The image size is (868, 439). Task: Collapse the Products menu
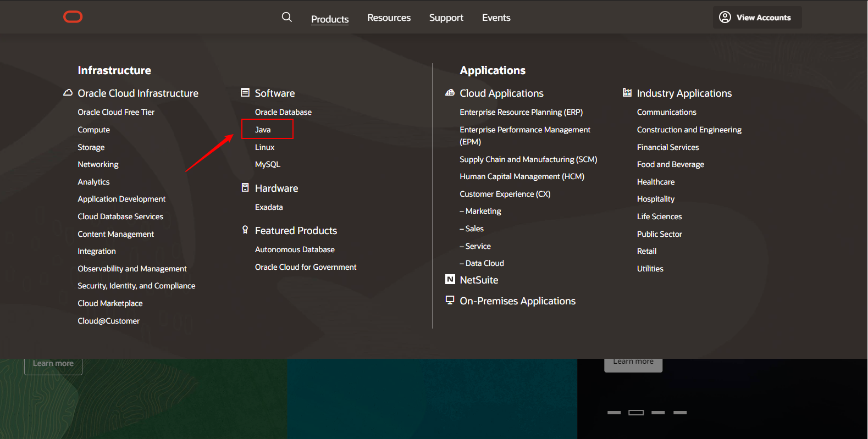click(x=330, y=19)
